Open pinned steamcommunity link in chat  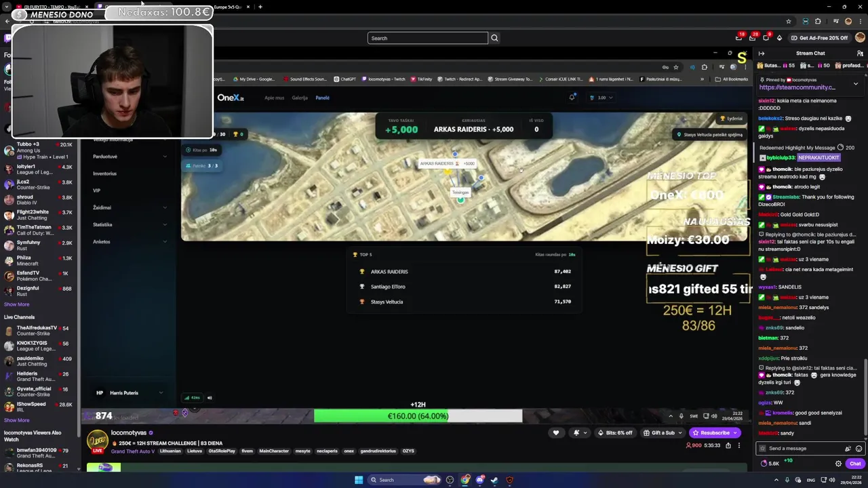[x=797, y=87]
